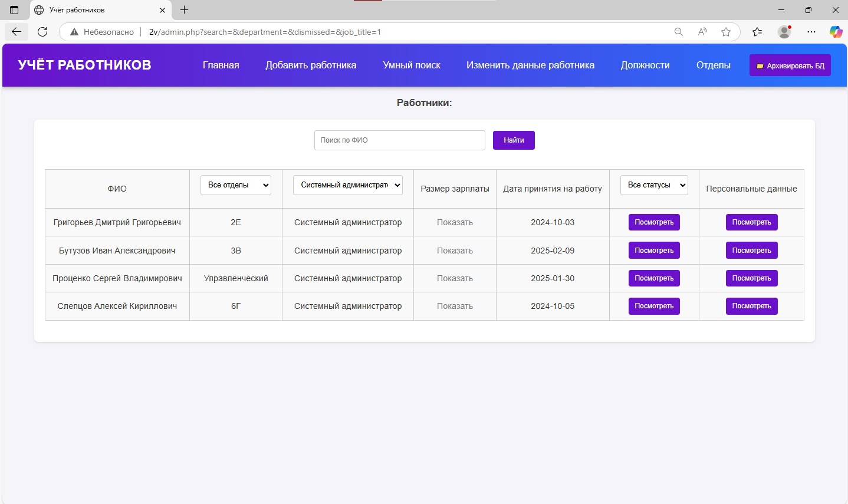View status for Слепцов Алексей Кириллович
848x504 pixels.
click(654, 306)
